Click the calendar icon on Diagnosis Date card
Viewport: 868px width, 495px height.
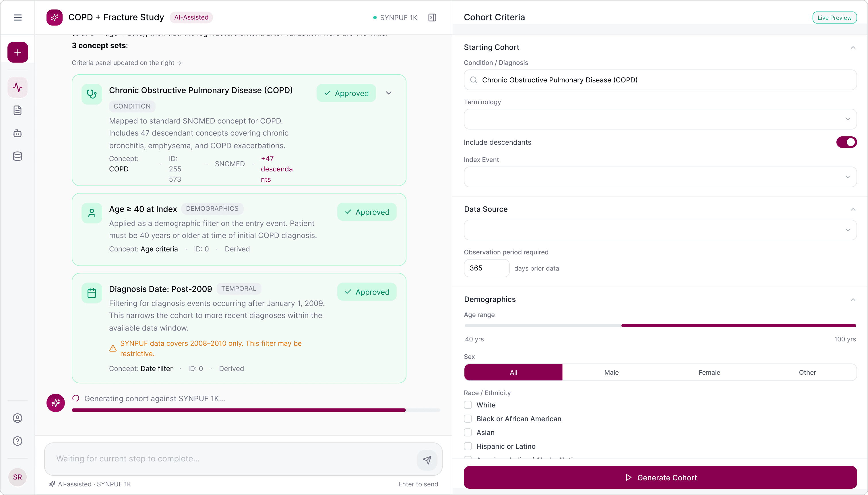click(x=92, y=293)
